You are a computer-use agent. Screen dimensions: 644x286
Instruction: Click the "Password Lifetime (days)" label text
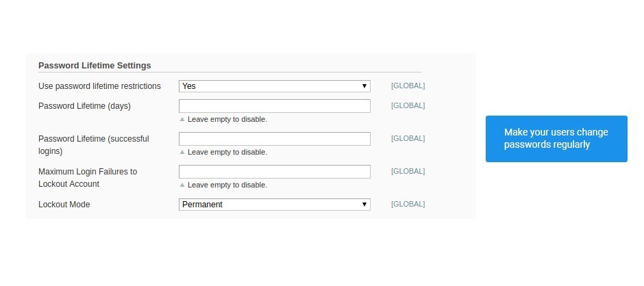click(84, 106)
